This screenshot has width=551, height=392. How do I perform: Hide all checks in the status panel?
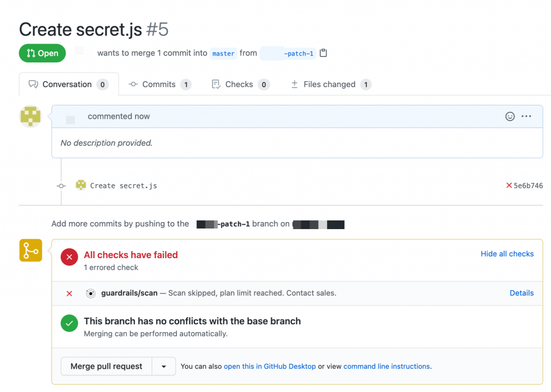(507, 253)
